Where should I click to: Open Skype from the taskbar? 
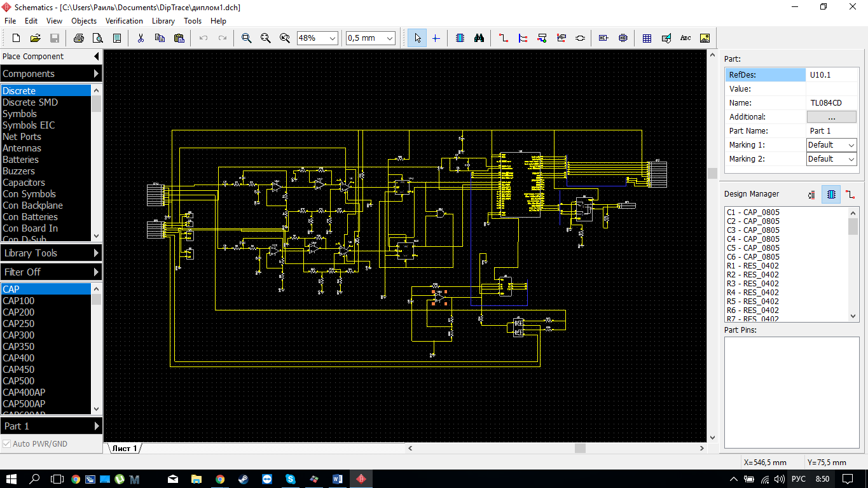point(290,478)
